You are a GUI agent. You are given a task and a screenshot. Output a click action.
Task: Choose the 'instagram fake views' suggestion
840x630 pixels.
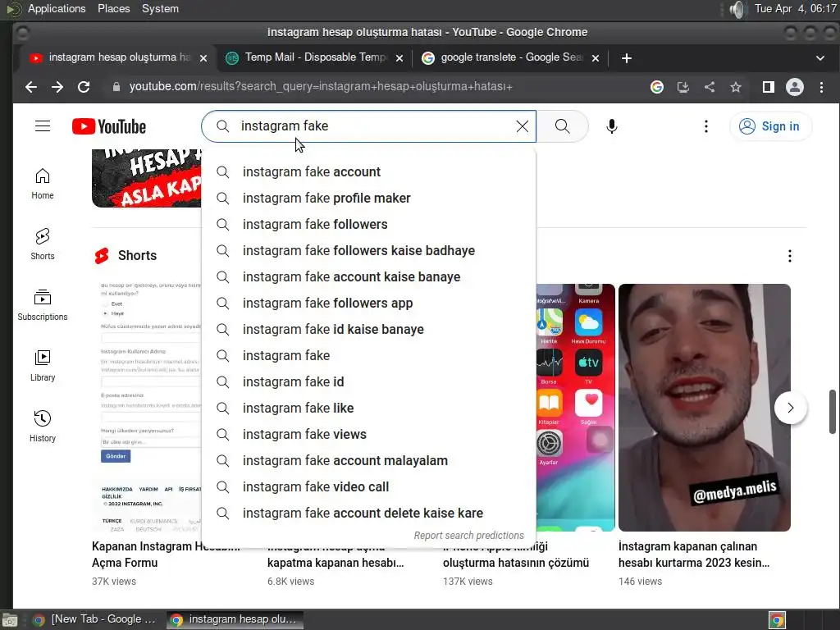368,435
